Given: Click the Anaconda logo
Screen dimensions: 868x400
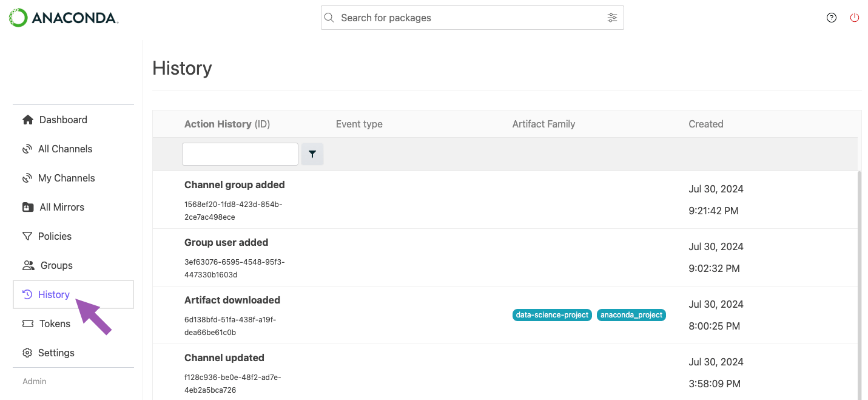Looking at the screenshot, I should (x=63, y=18).
